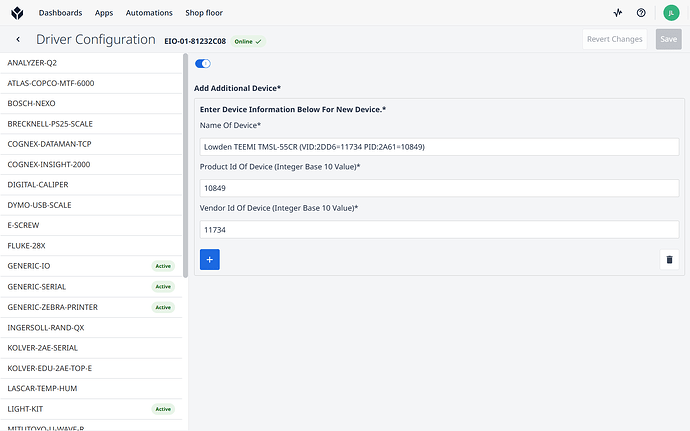Select the GENERIC-SERIAL driver

point(91,287)
